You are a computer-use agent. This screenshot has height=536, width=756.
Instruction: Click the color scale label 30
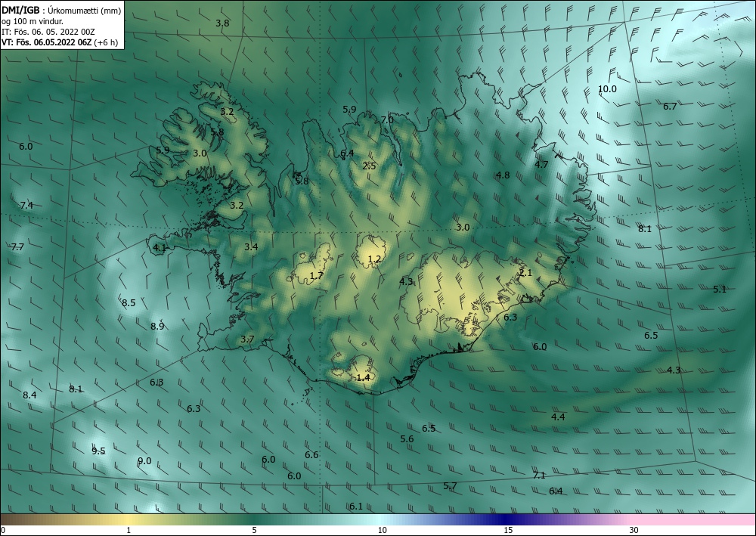click(x=634, y=531)
